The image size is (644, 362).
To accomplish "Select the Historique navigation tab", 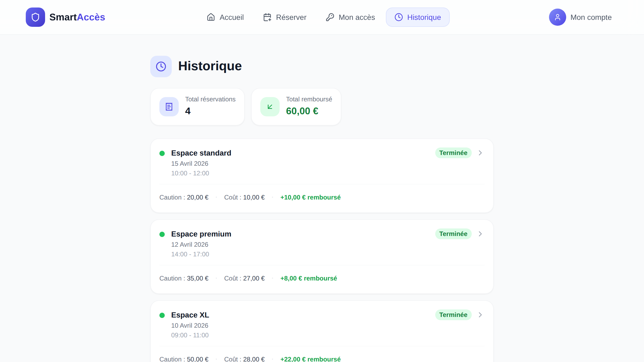I will click(x=418, y=17).
